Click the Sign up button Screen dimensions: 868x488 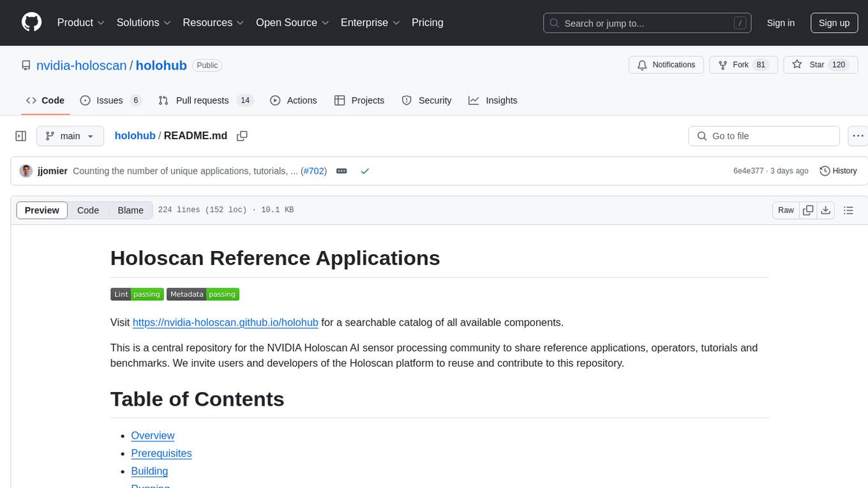click(x=834, y=23)
